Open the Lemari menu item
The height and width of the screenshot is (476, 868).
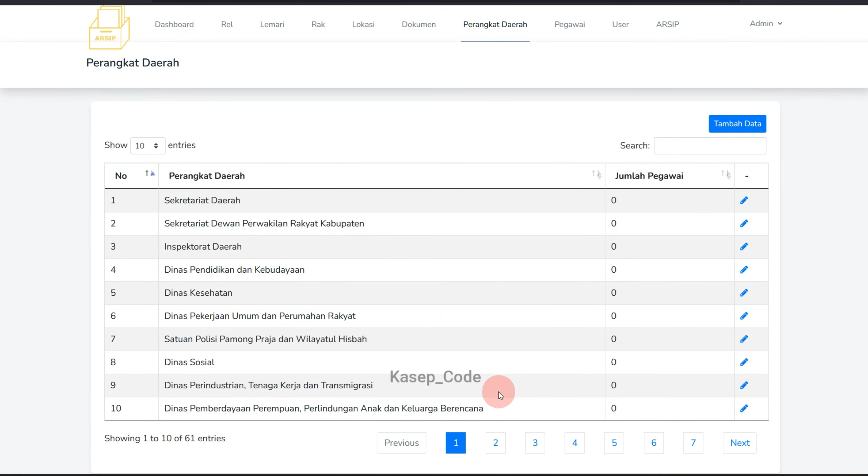click(x=272, y=24)
